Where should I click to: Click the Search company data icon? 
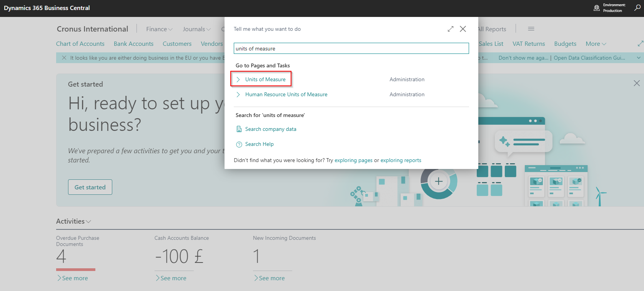(x=239, y=129)
